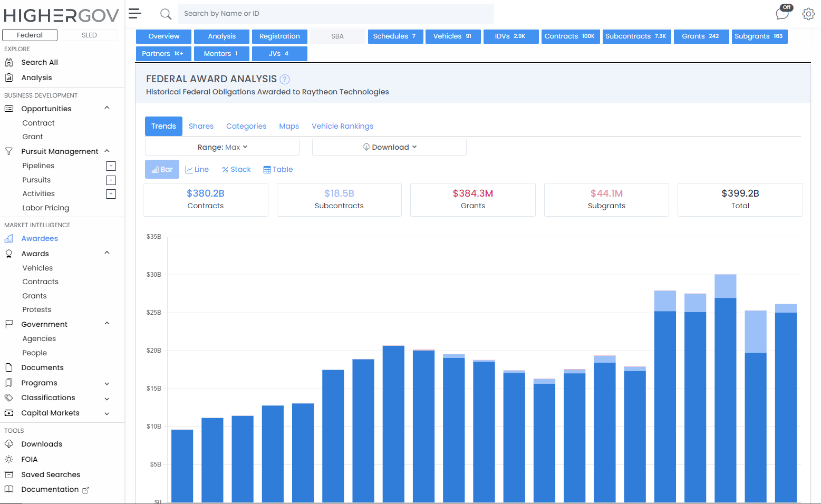
Task: Toggle the Subcontracts $18.5B series card
Action: pos(339,199)
